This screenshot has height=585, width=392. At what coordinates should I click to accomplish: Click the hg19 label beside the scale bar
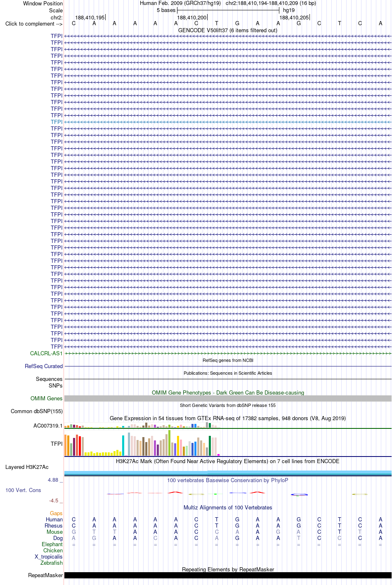(x=289, y=10)
